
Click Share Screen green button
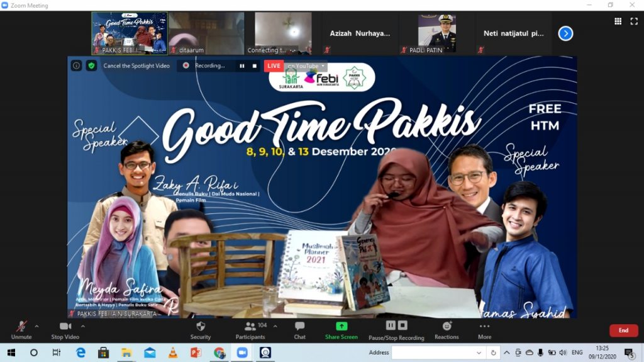[x=341, y=331]
